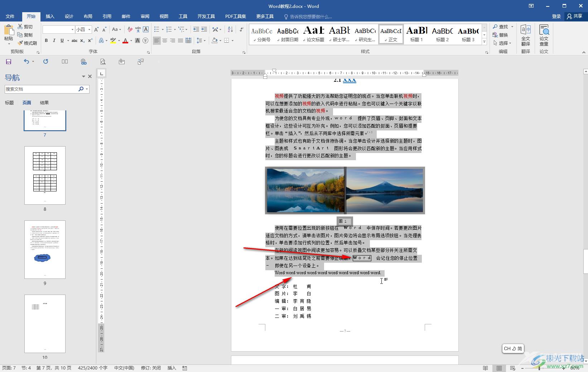
Task: Open the font size dropdown (小四)
Action: click(89, 30)
